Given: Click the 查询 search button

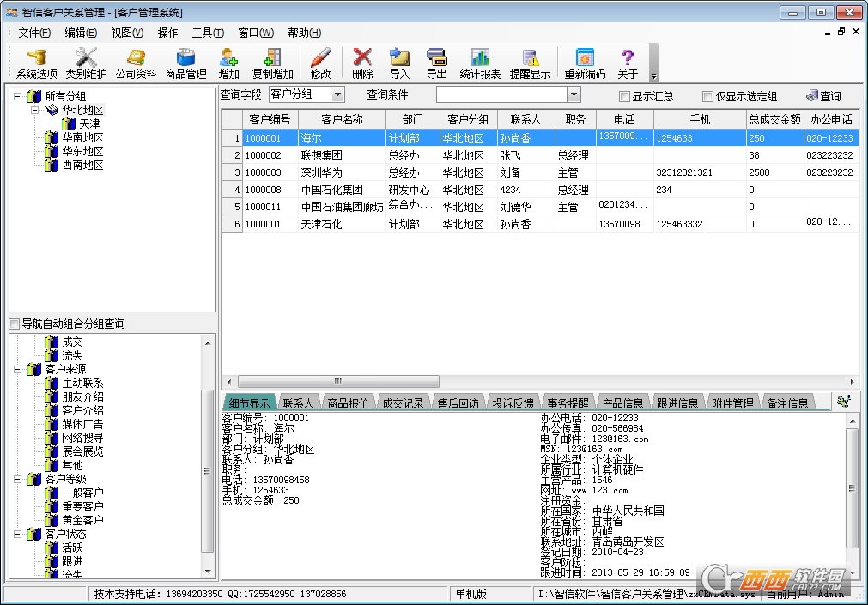Looking at the screenshot, I should (x=823, y=96).
